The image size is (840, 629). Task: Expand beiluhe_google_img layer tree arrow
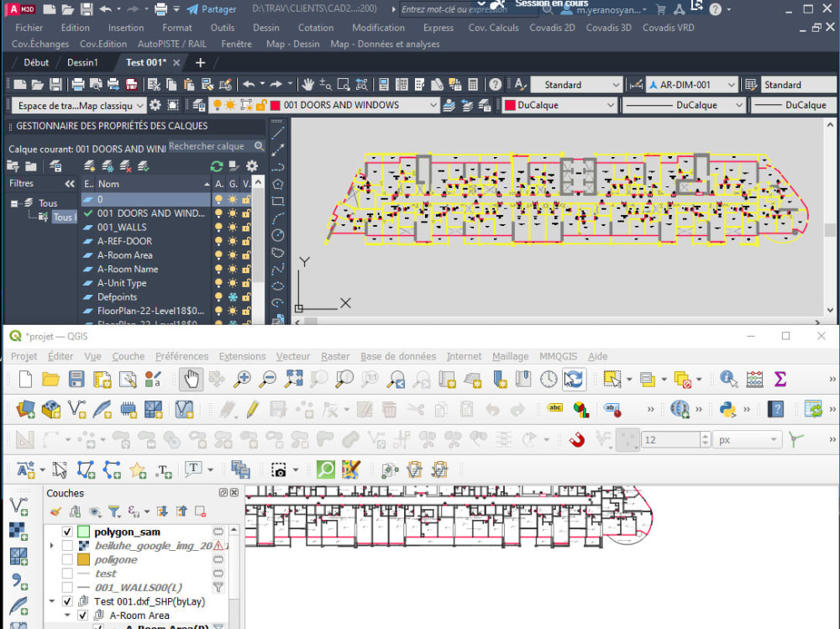click(x=52, y=545)
